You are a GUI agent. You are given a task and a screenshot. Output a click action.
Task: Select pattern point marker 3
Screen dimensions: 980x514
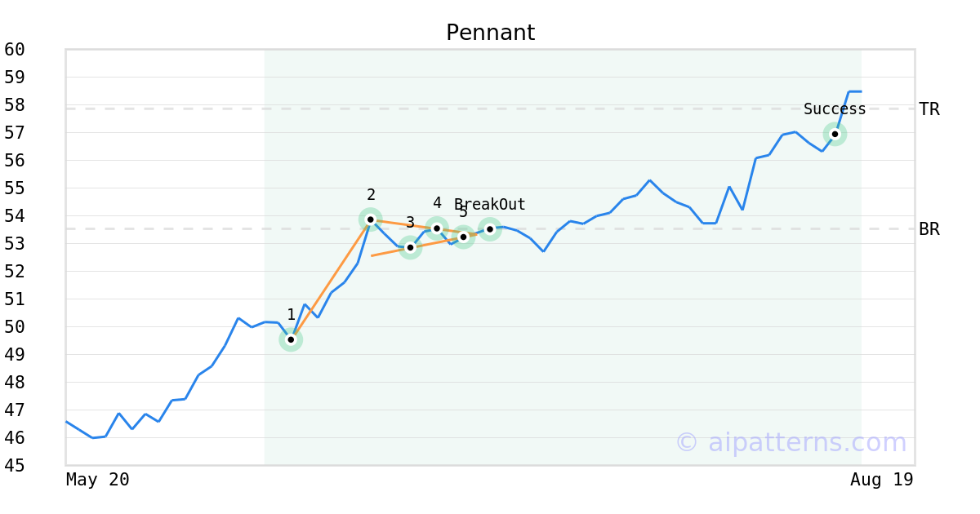click(410, 247)
